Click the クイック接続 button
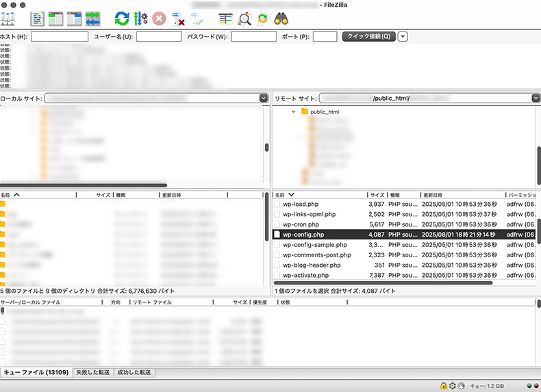Screen dimensions: 541x392 (368, 36)
